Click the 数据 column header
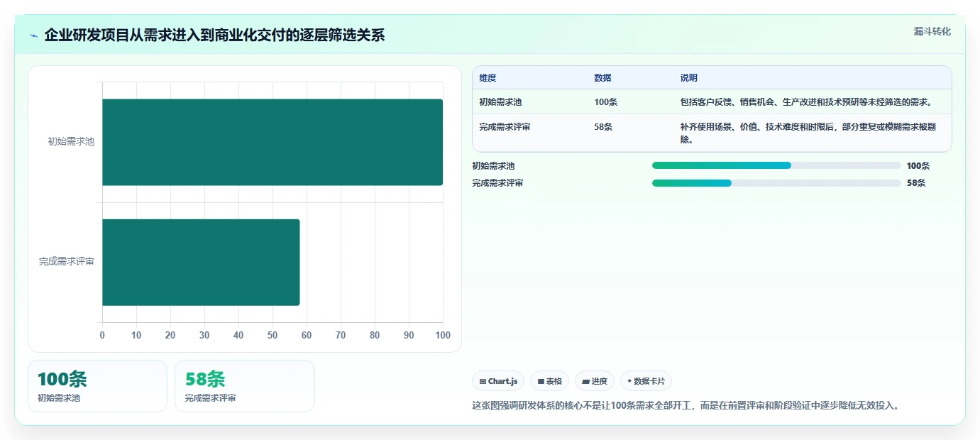Viewport: 980px width, 440px height. pos(602,78)
